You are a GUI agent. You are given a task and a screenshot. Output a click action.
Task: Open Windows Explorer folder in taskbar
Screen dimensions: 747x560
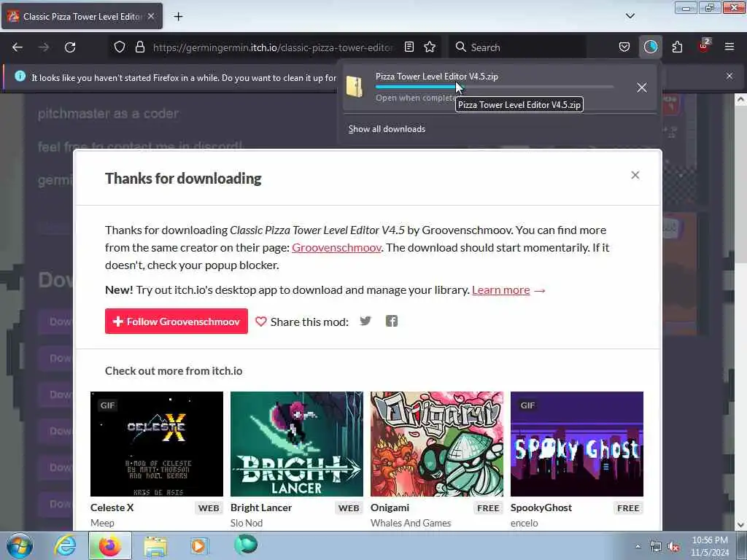(x=155, y=546)
